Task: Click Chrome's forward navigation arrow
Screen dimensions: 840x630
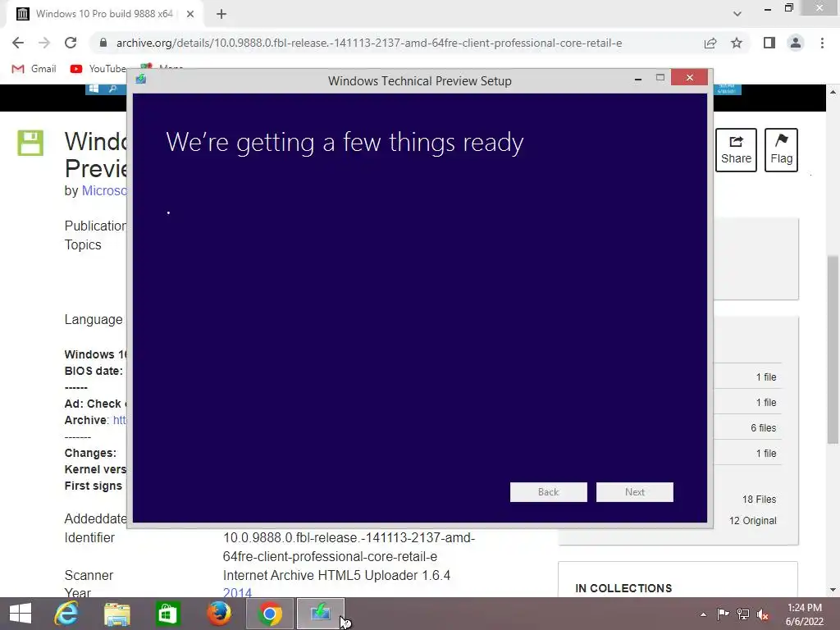Action: coord(44,43)
